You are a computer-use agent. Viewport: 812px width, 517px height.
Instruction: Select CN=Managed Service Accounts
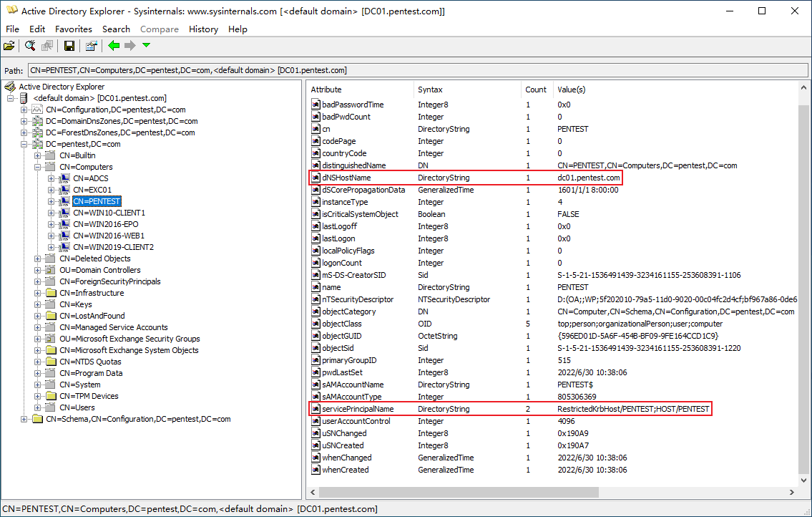pos(114,327)
